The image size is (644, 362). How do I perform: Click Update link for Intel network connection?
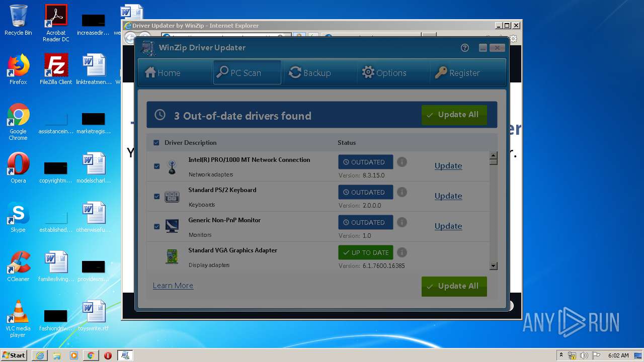pyautogui.click(x=448, y=166)
